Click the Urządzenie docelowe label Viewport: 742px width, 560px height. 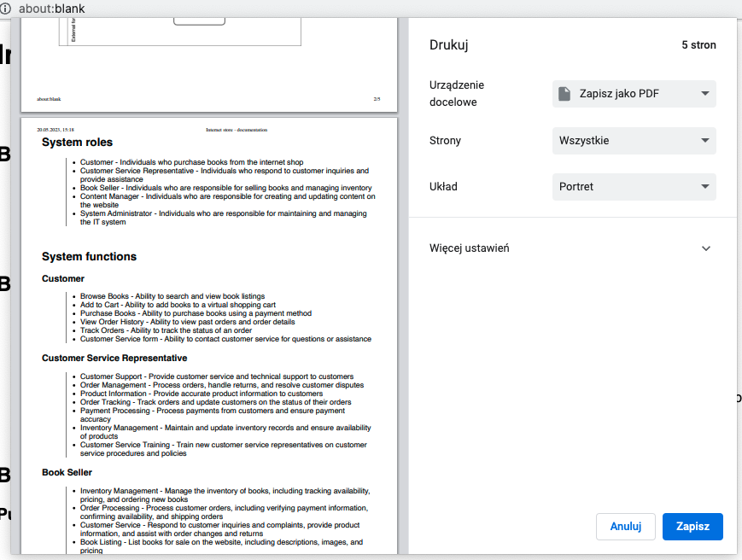tap(457, 94)
